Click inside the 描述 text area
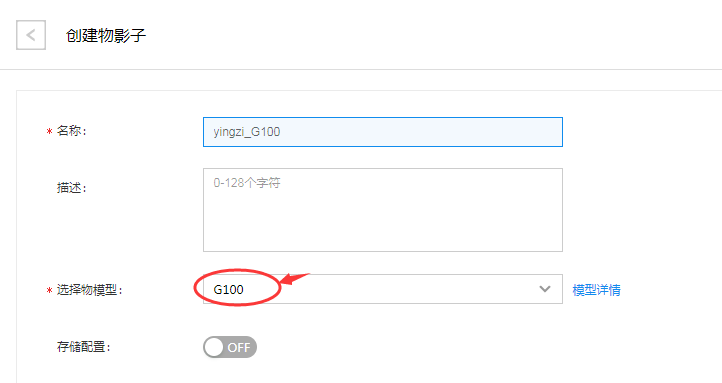The width and height of the screenshot is (722, 383). [383, 210]
